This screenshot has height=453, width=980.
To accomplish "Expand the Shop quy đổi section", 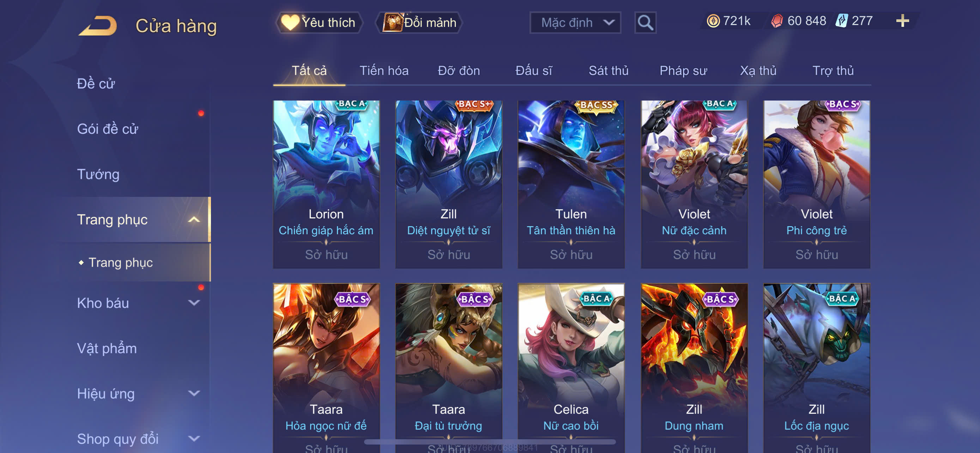I will pos(194,439).
